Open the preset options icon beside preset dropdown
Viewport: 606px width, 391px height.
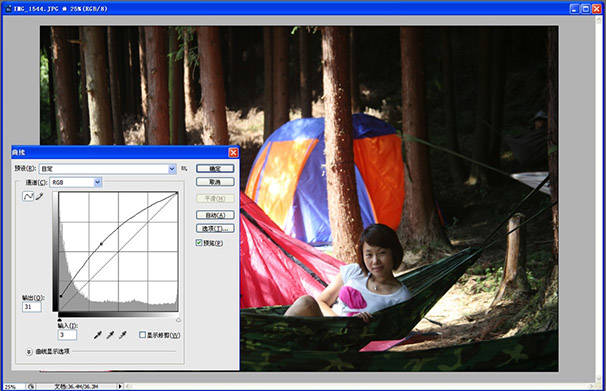click(x=184, y=168)
